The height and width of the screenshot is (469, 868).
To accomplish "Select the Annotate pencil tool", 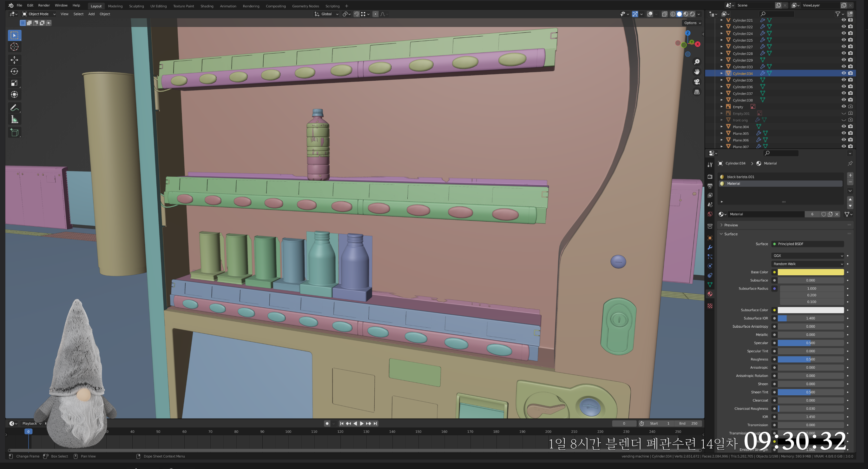I will tap(14, 108).
